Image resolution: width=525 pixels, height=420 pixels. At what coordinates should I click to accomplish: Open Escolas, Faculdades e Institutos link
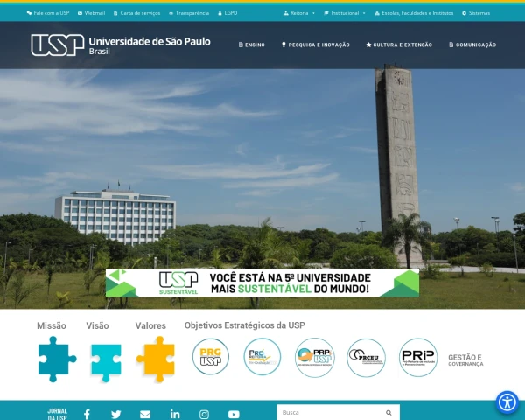(414, 13)
